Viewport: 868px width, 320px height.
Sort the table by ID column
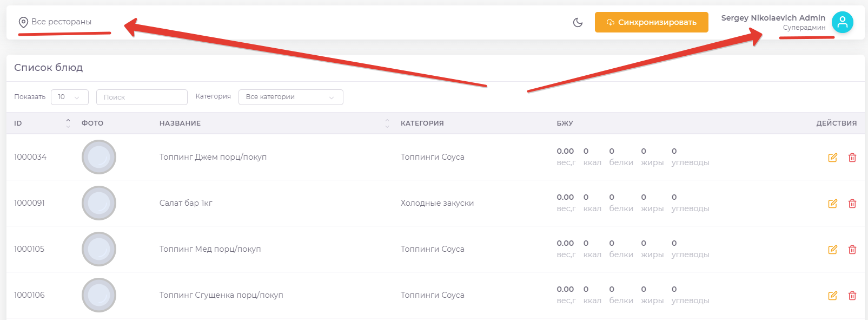(68, 123)
